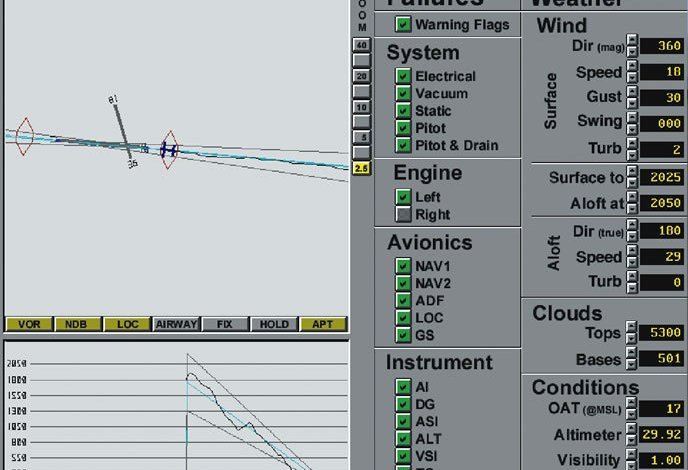Enable the Right engine failure checkbox
688x470 pixels.
click(403, 215)
